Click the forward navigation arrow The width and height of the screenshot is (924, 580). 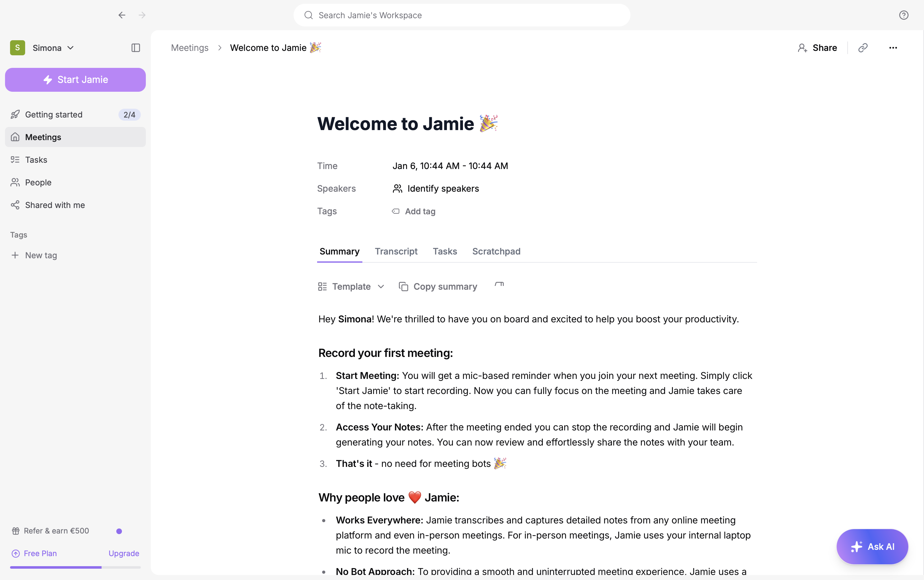[x=142, y=15]
